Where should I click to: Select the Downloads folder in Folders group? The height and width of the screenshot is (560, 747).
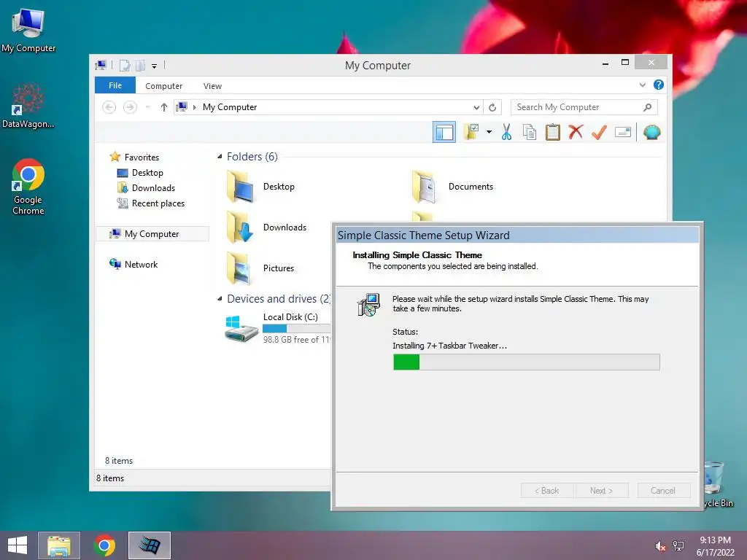[x=267, y=227]
